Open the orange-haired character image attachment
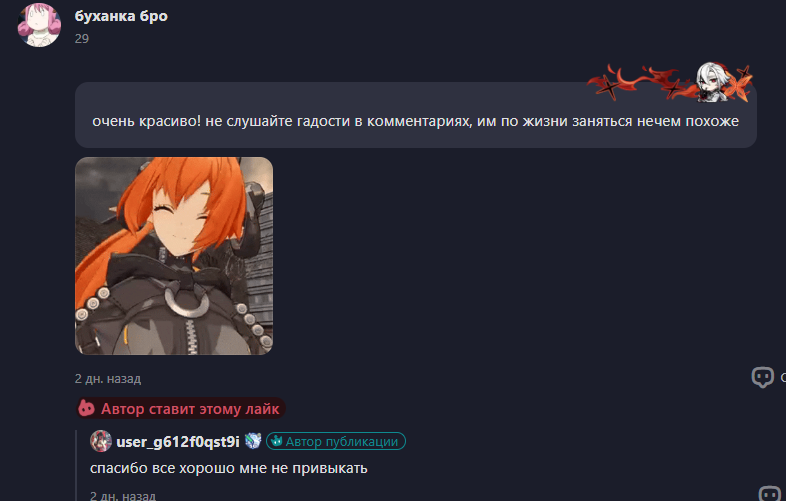The height and width of the screenshot is (501, 786). [x=174, y=256]
